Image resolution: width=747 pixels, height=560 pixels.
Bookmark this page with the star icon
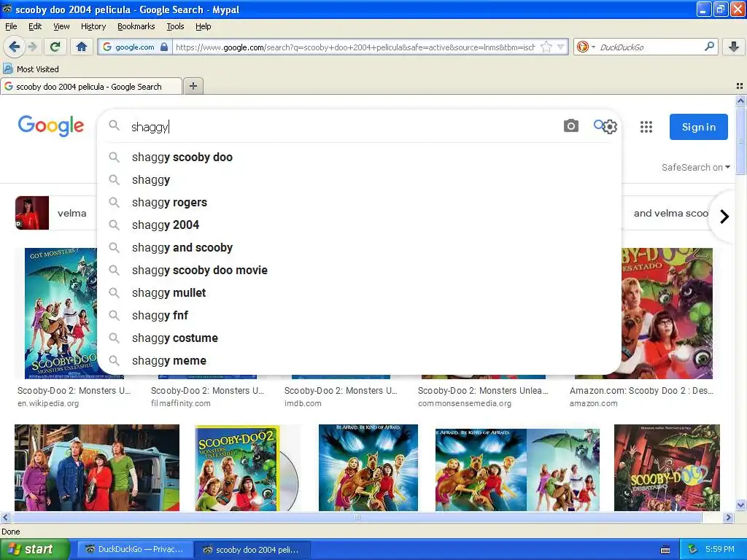click(546, 47)
